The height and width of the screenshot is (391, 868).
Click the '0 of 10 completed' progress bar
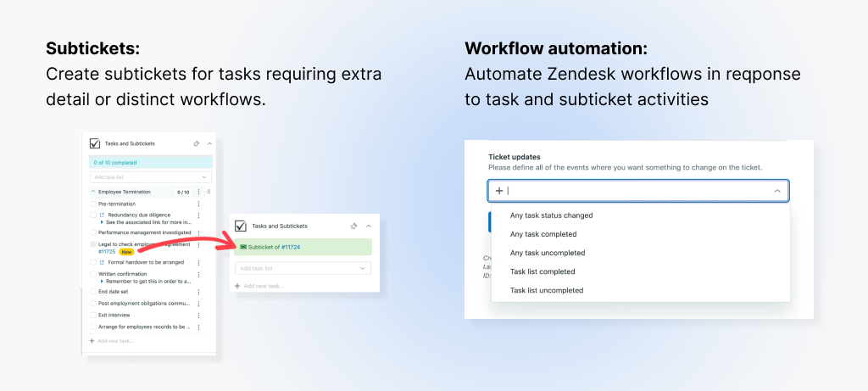pyautogui.click(x=150, y=162)
